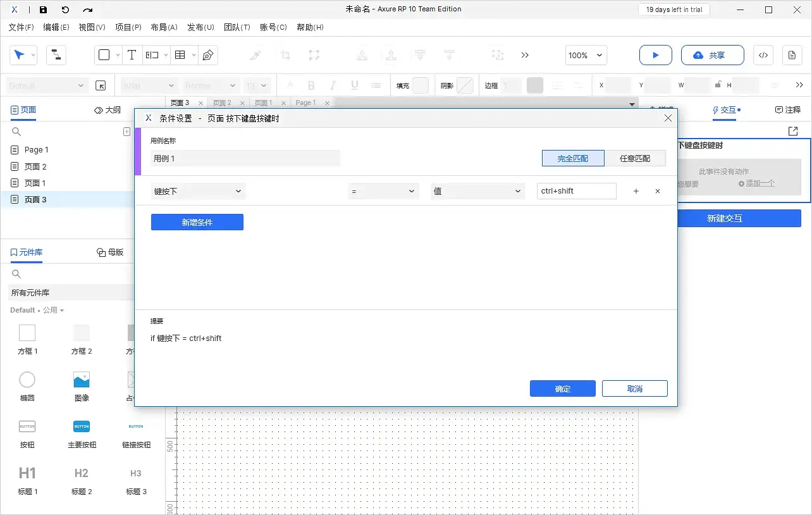
Task: Select the pen drawing tool
Action: (208, 55)
